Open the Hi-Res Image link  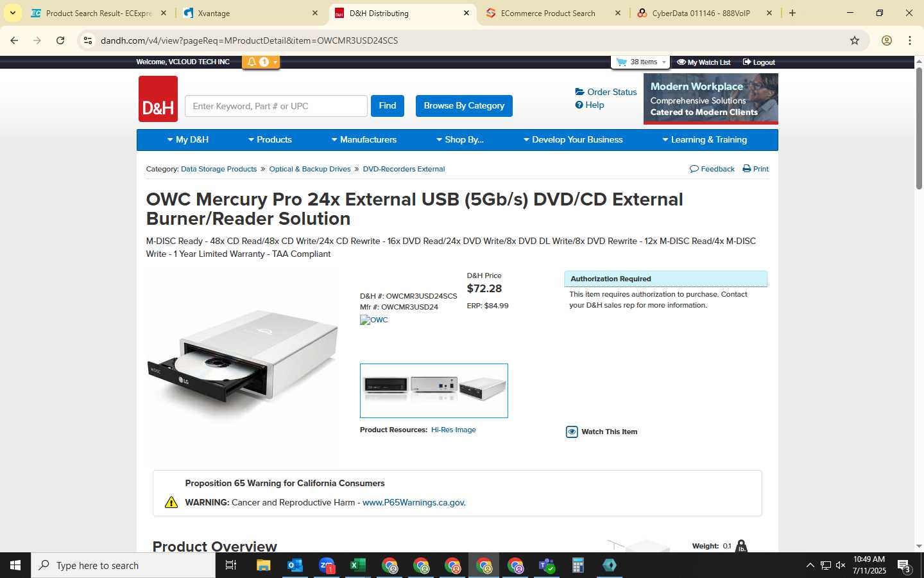pyautogui.click(x=454, y=430)
